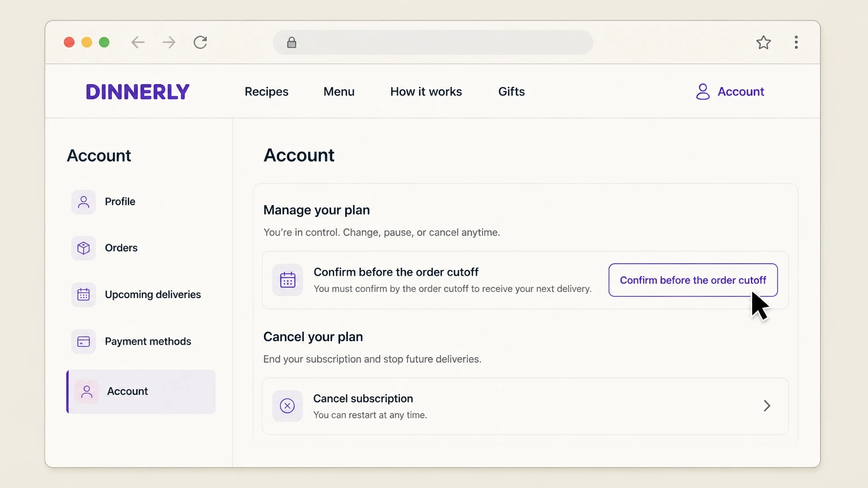Image resolution: width=868 pixels, height=488 pixels.
Task: Open the Recipes nav item
Action: pyautogui.click(x=267, y=91)
